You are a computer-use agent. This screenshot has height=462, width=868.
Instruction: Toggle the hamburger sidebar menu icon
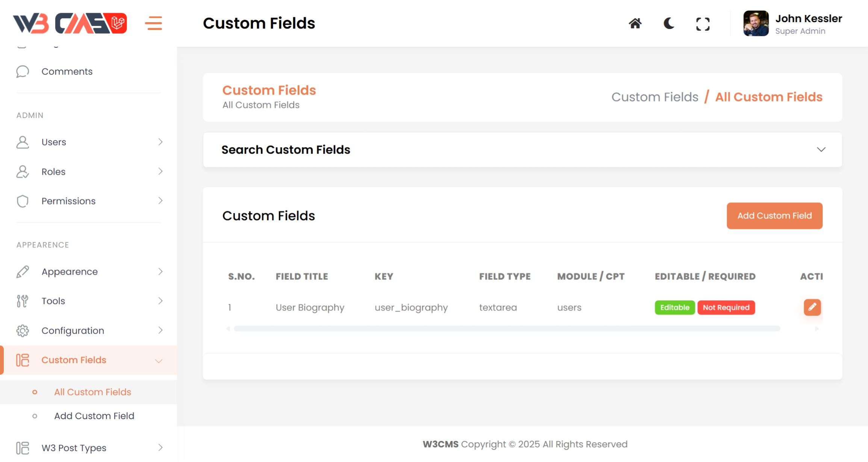153,23
